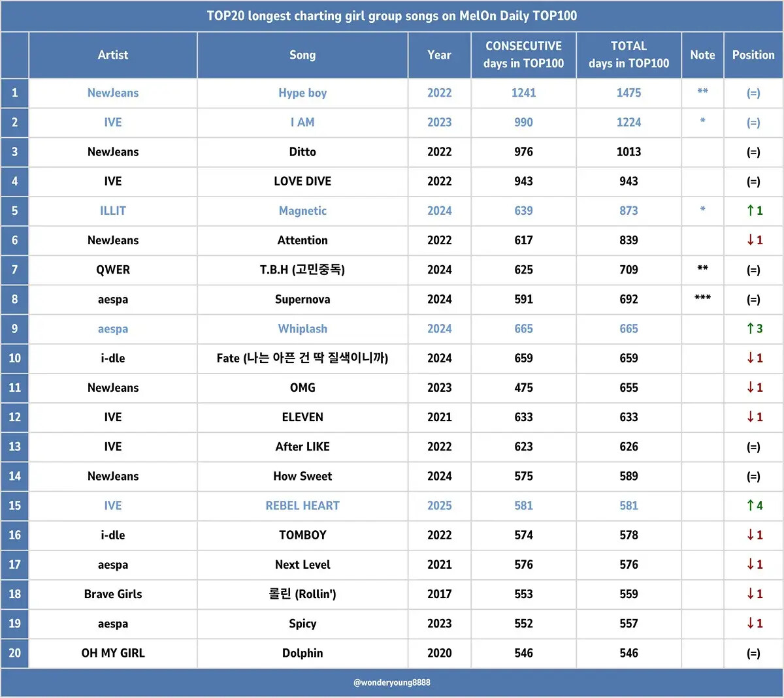
Task: Click the TOTAL days in TOP100 header
Action: [x=629, y=55]
